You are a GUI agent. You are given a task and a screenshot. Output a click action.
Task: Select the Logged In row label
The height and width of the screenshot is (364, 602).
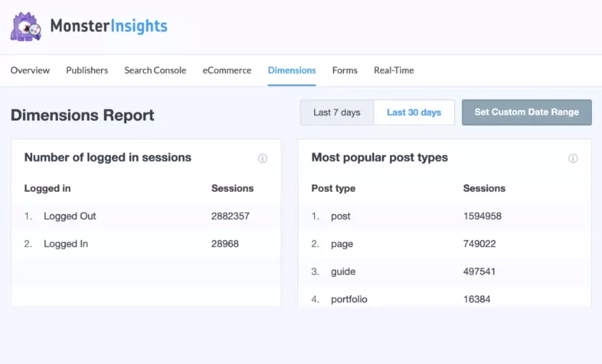[x=66, y=244]
